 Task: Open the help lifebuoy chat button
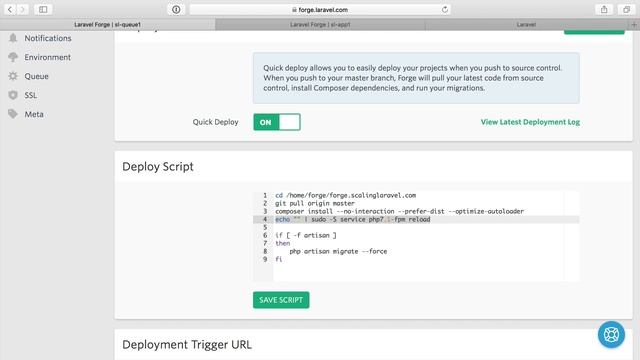611,335
